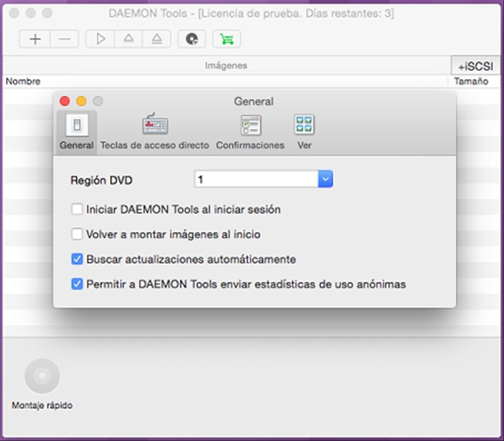504x441 pixels.
Task: Open the Confirmaciones preferences tab
Action: pos(250,132)
